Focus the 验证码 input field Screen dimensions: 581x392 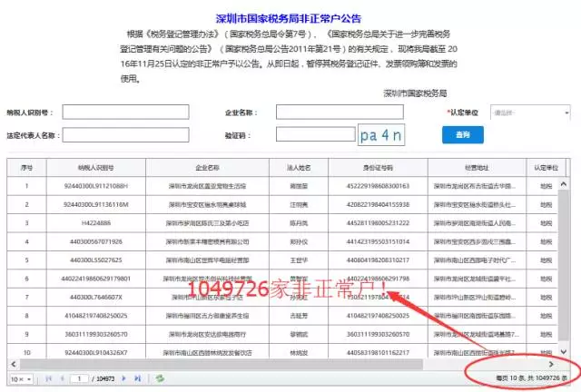click(316, 134)
